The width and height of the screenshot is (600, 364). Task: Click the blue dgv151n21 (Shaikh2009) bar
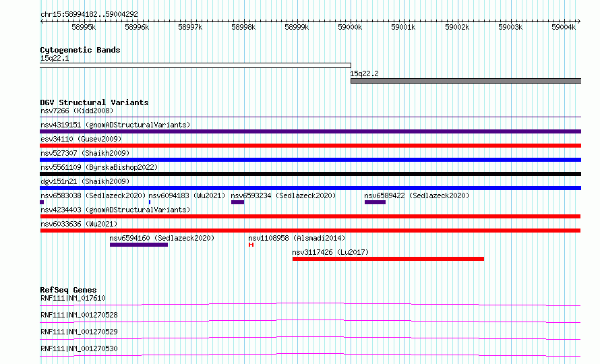coord(310,188)
